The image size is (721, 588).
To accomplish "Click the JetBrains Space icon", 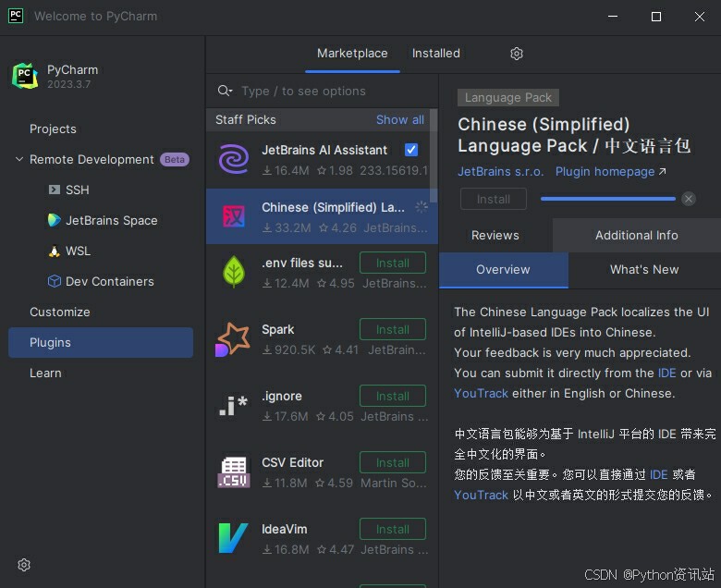I will tap(55, 220).
